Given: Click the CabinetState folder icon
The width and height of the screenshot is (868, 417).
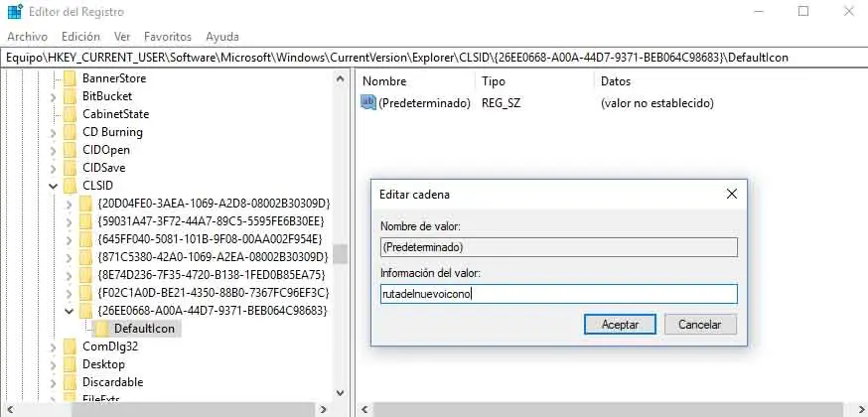Looking at the screenshot, I should click(70, 114).
